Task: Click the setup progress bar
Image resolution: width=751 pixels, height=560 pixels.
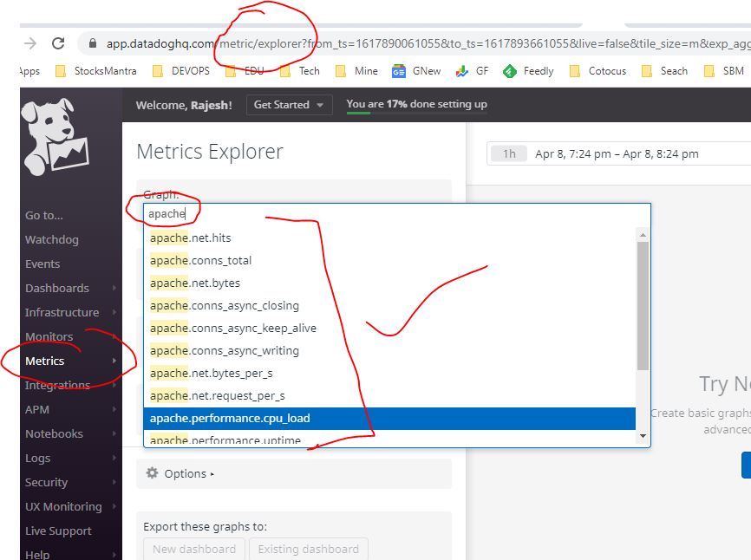Action: (416, 113)
